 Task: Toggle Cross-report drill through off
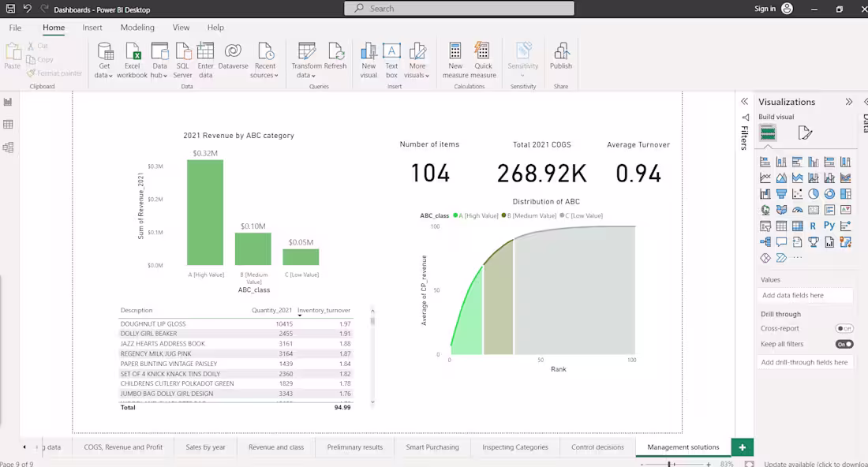click(x=843, y=328)
